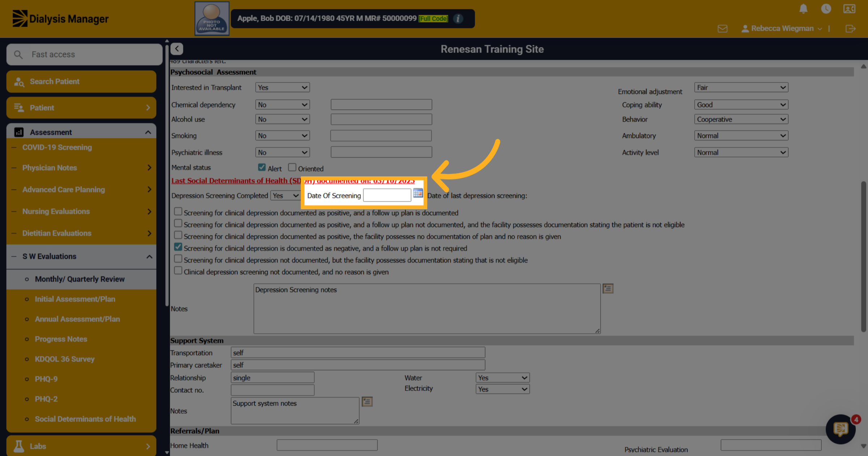Open calendar picker for Date Of Screening
The image size is (868, 456).
click(418, 193)
